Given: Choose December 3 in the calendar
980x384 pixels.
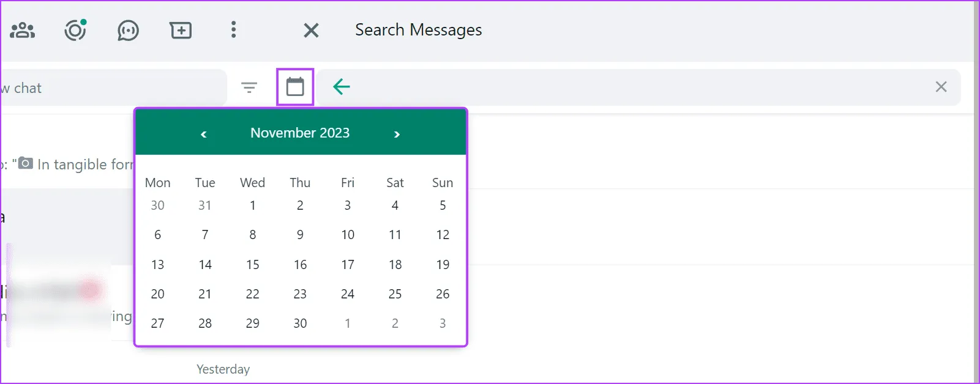Looking at the screenshot, I should click(443, 323).
